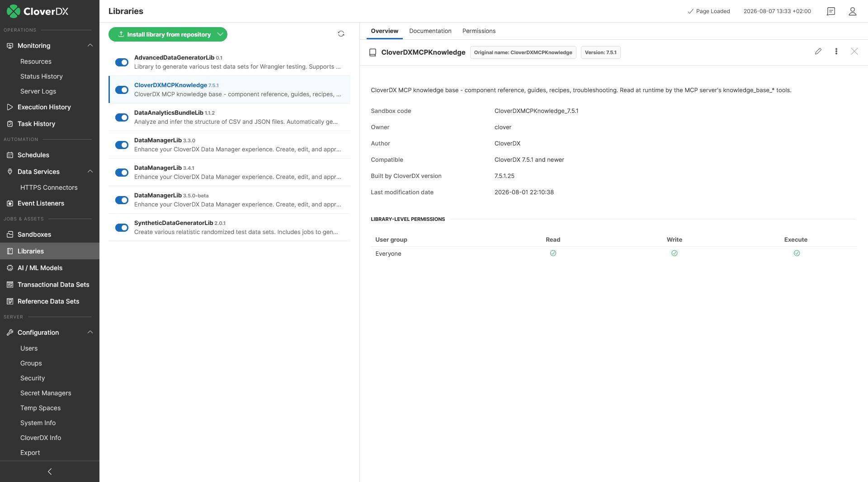This screenshot has width=868, height=482.
Task: Click the Monitoring sidebar icon
Action: coord(10,46)
